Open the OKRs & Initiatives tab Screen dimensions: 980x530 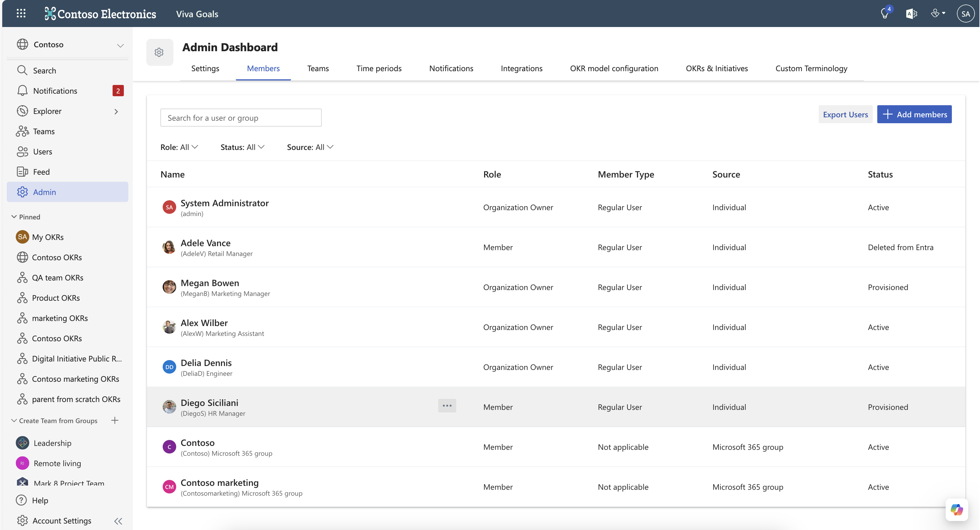[x=717, y=68]
